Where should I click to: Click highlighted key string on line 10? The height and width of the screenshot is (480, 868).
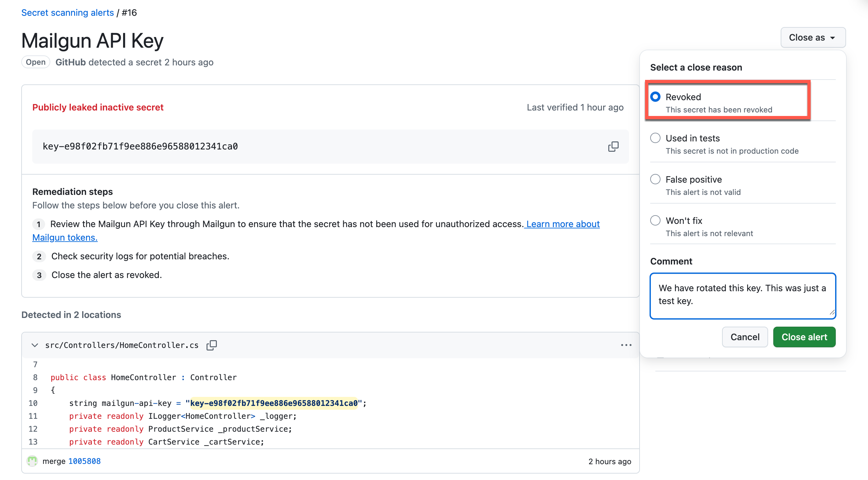point(274,403)
